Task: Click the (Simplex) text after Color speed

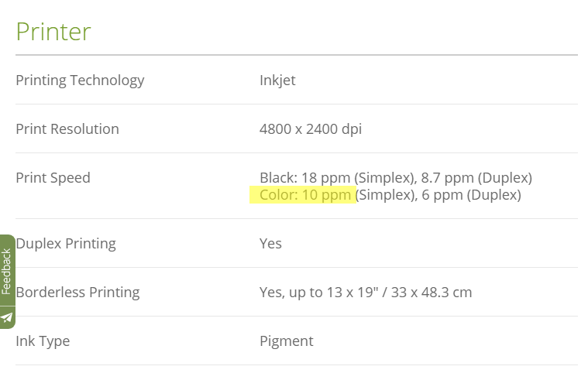Action: 387,195
